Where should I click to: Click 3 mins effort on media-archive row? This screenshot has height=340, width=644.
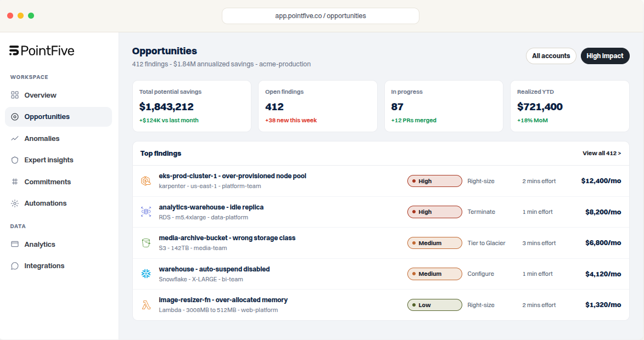(x=539, y=243)
